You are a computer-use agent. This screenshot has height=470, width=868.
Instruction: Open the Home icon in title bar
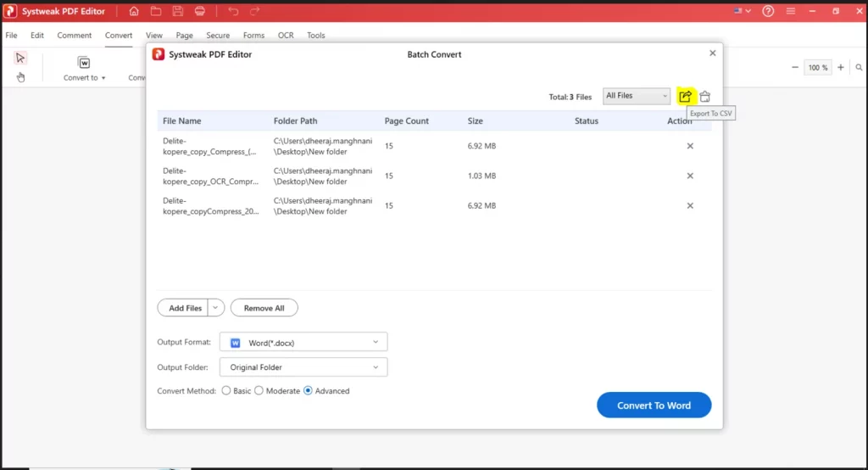click(x=133, y=11)
